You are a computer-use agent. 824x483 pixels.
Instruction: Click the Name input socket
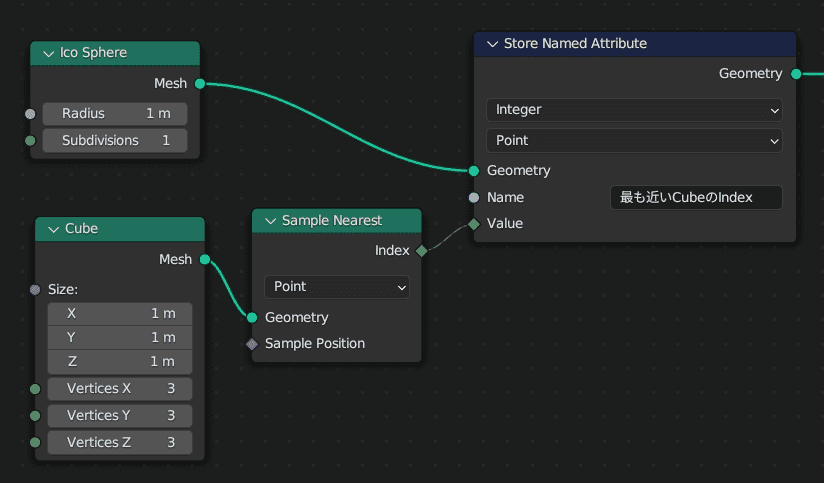474,198
